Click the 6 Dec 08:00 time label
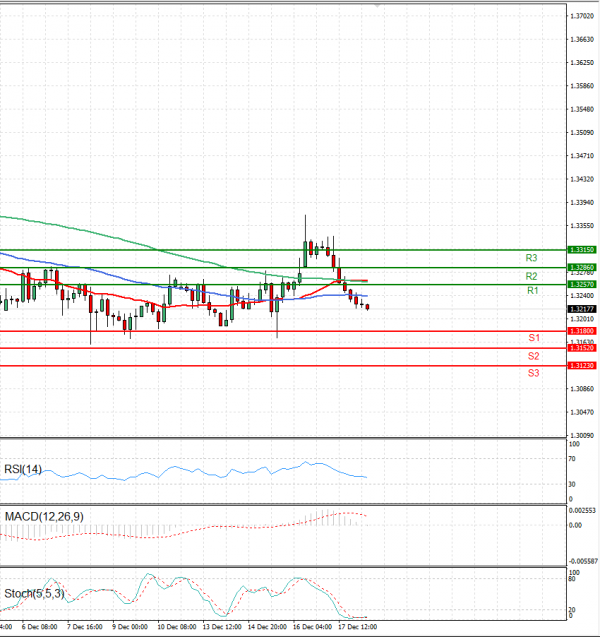Image resolution: width=600 pixels, height=637 pixels. click(39, 627)
